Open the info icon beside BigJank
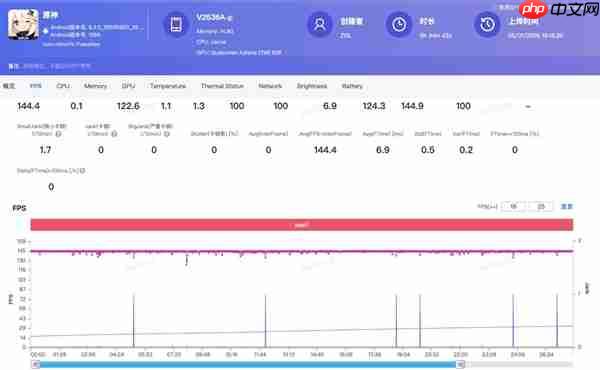The image size is (600, 370). pos(166,134)
